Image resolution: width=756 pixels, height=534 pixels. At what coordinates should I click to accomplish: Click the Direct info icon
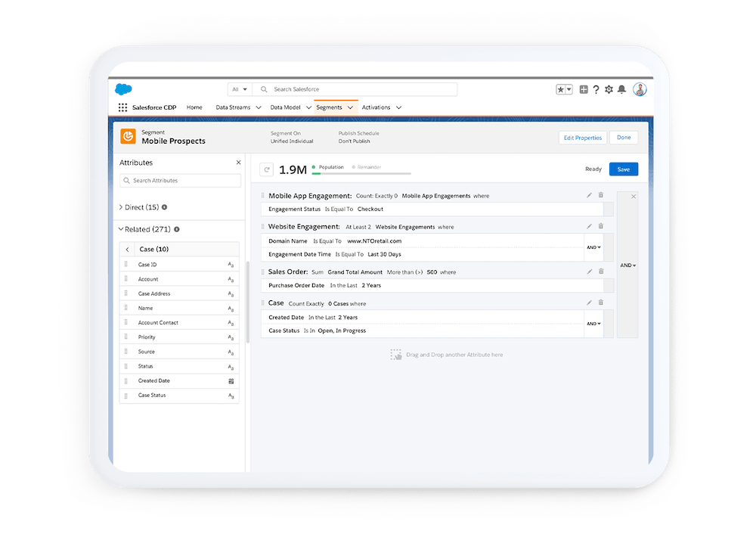point(164,207)
